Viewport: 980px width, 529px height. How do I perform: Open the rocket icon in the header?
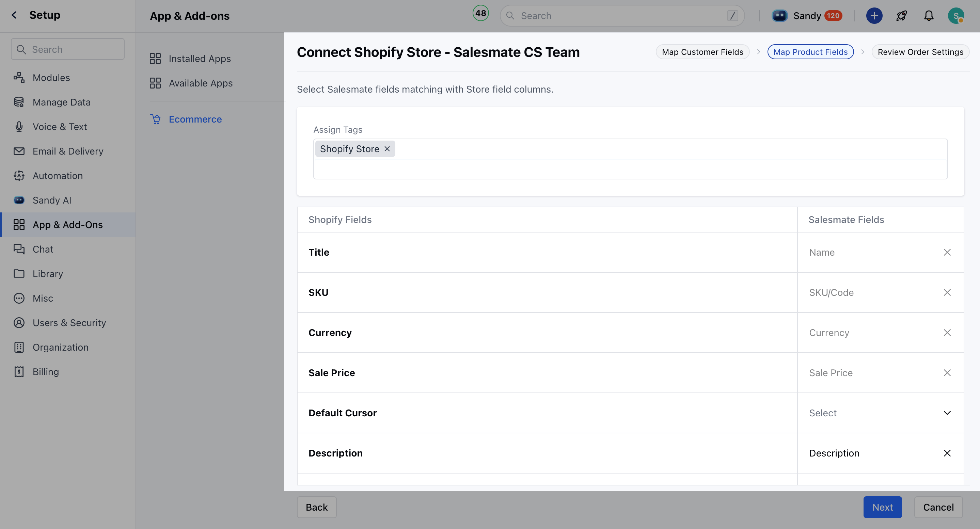(x=901, y=16)
